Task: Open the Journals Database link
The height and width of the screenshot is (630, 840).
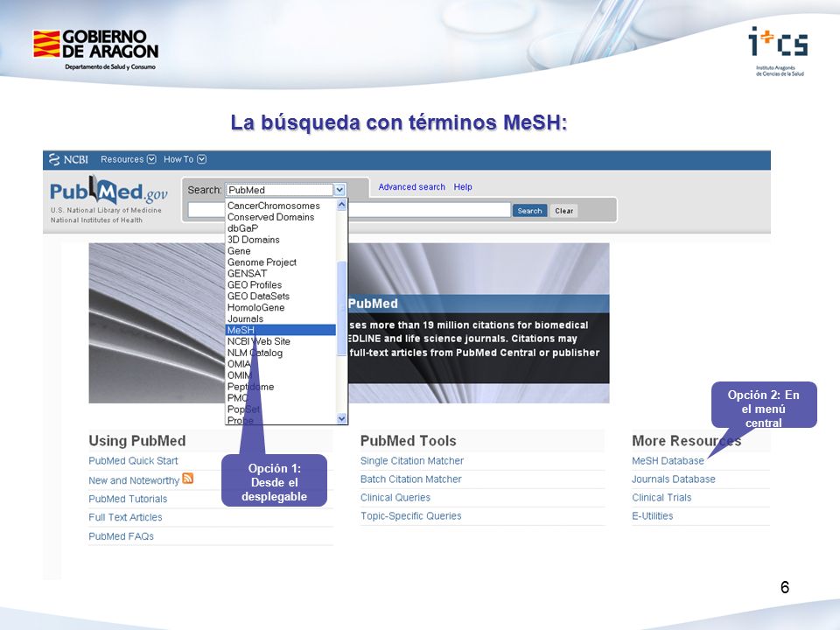Action: tap(674, 479)
